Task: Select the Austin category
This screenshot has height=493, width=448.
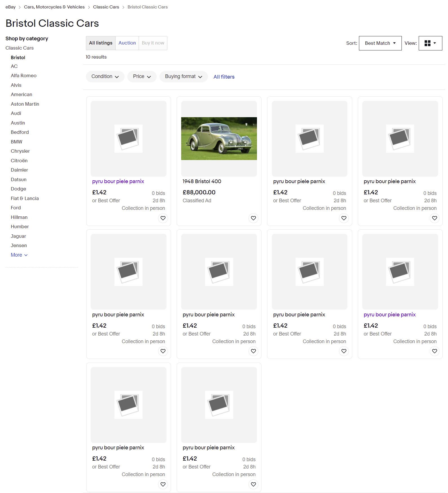Action: 18,123
